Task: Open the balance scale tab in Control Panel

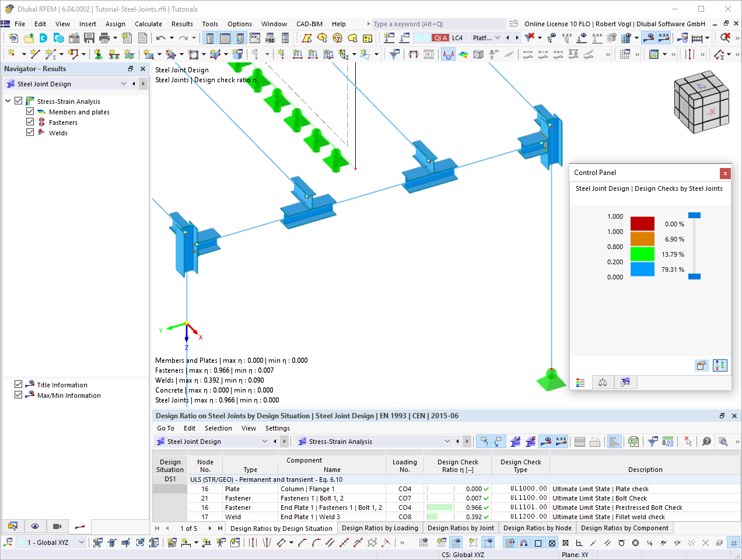Action: coord(603,382)
